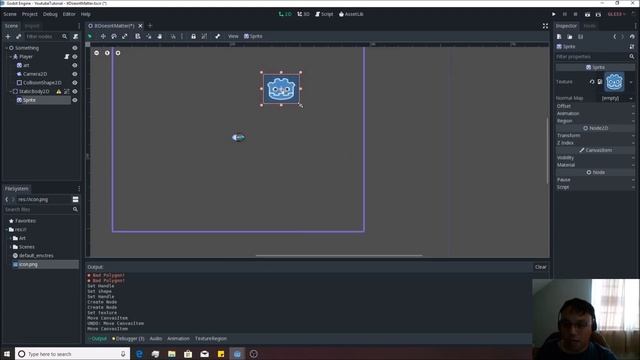Image resolution: width=640 pixels, height=360 pixels.
Task: Click the Filter nodes search field
Action: 47,37
